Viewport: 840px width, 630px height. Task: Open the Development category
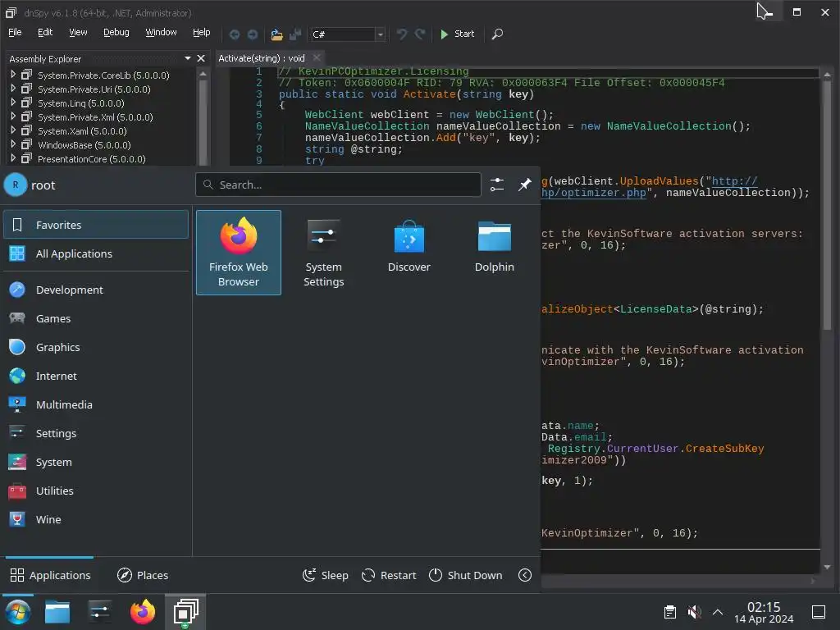tap(96, 290)
